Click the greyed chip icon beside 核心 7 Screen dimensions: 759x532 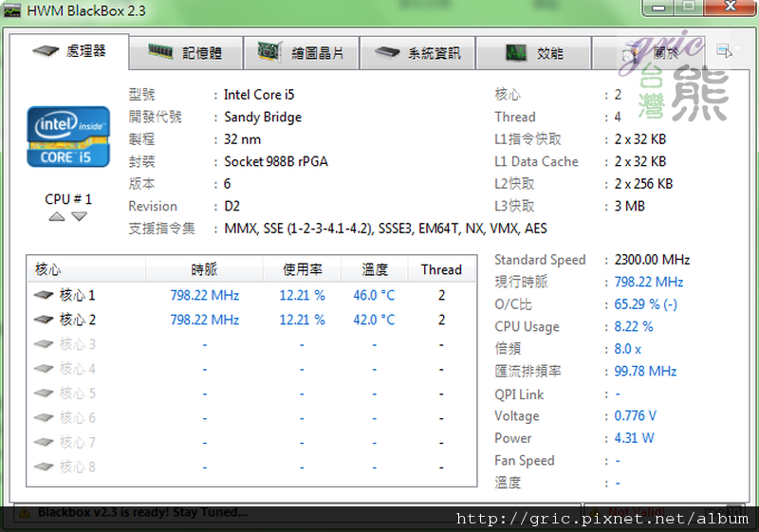click(x=44, y=442)
